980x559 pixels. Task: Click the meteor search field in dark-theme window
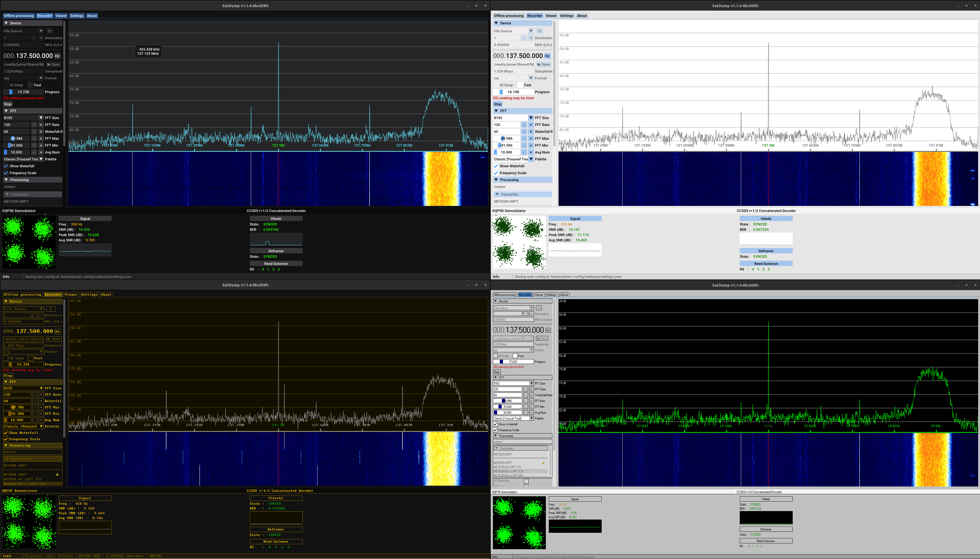coord(33,187)
